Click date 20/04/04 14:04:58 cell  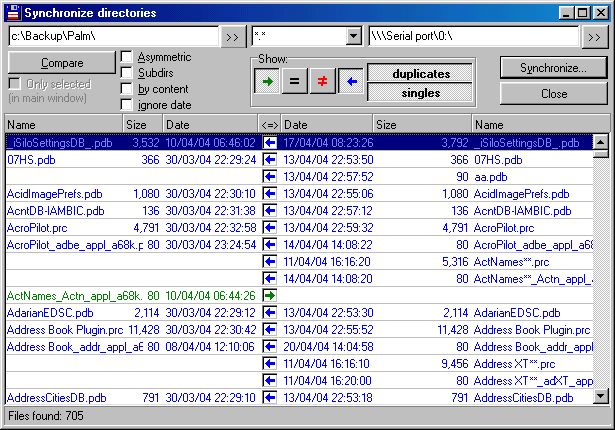click(x=328, y=347)
